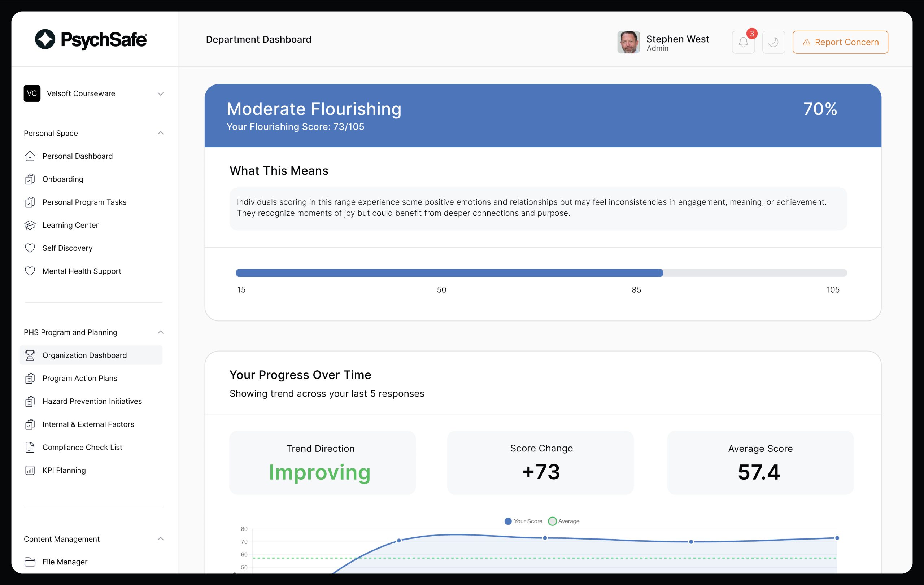This screenshot has height=585, width=924.
Task: Click the Self Discovery heart icon
Action: coord(30,248)
